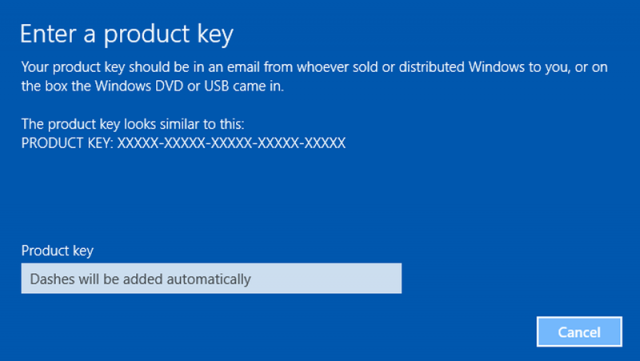Focus the Product key input field

click(211, 278)
